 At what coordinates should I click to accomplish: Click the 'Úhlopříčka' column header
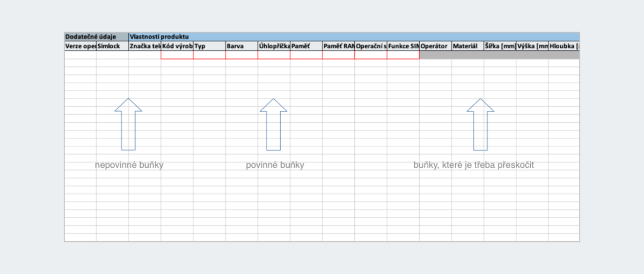(274, 46)
